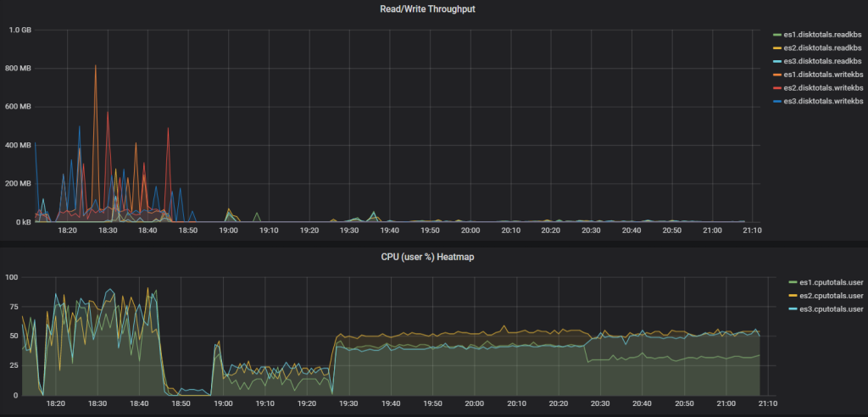Toggle es1.disktotals.readkbs series in legend

tap(822, 35)
